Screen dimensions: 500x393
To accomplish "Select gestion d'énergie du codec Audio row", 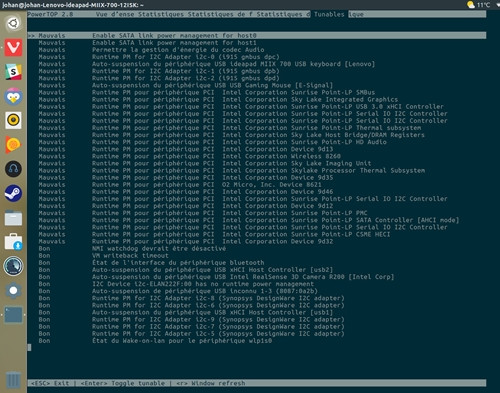I will click(257, 50).
